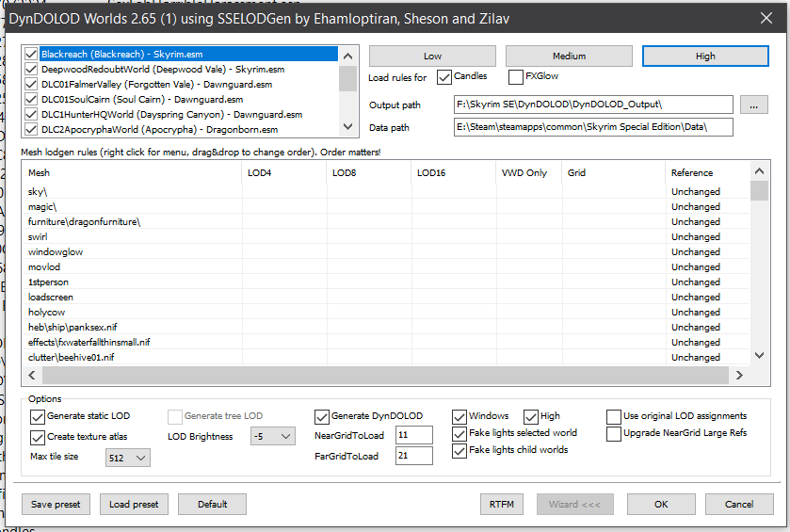This screenshot has width=790, height=532.
Task: Focus the FarGridToLoad value field
Action: pos(413,456)
